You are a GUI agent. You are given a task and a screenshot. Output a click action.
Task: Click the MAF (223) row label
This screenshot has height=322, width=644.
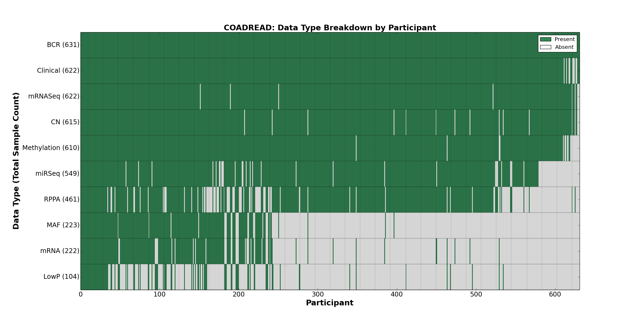[x=63, y=225]
